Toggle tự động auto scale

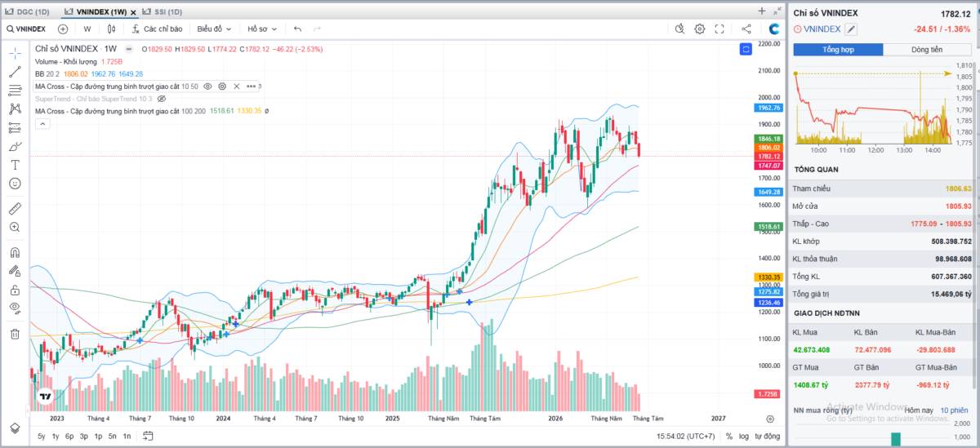pos(766,437)
